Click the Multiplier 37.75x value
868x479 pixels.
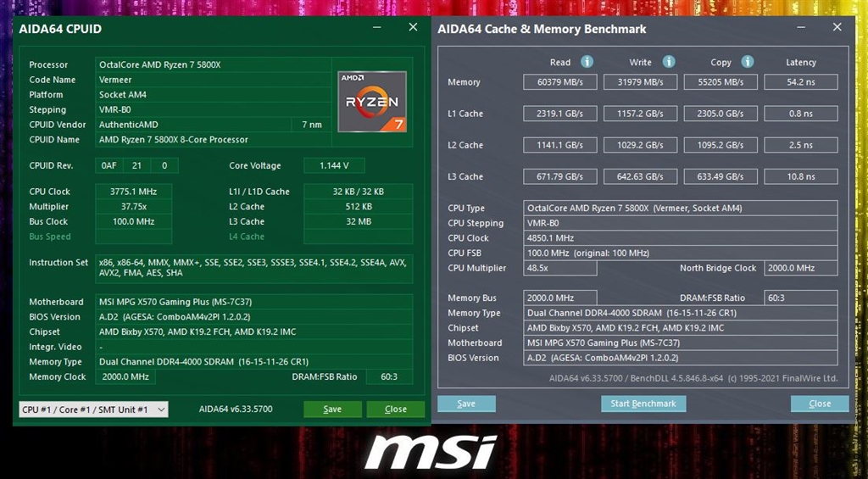(x=133, y=207)
